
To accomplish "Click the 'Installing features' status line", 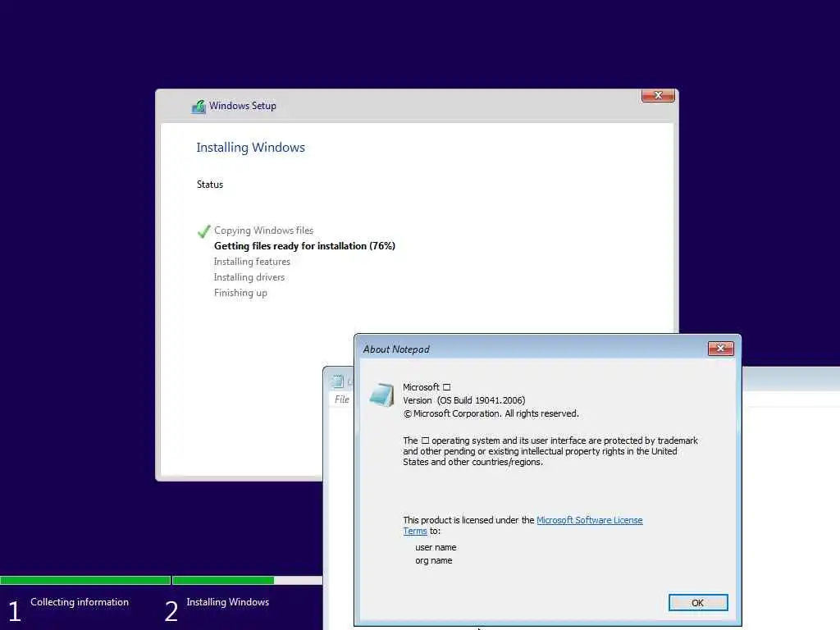I will 252,262.
